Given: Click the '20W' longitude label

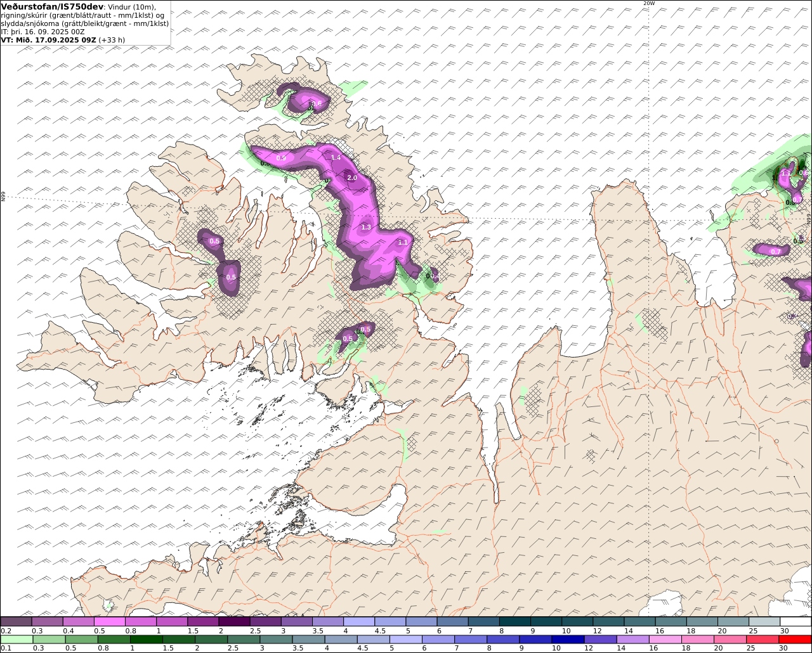Looking at the screenshot, I should pos(648,3).
